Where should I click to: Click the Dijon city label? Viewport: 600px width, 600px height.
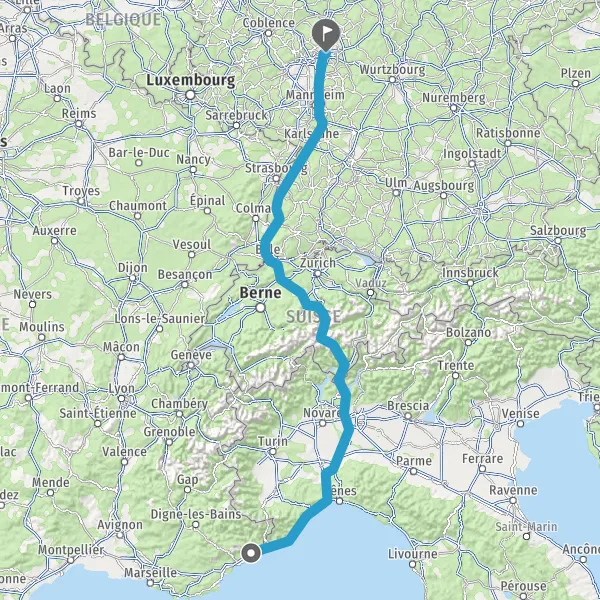pyautogui.click(x=133, y=267)
